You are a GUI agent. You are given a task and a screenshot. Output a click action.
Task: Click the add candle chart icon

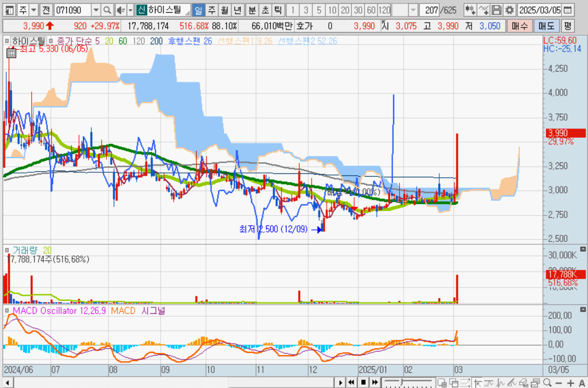(470, 10)
